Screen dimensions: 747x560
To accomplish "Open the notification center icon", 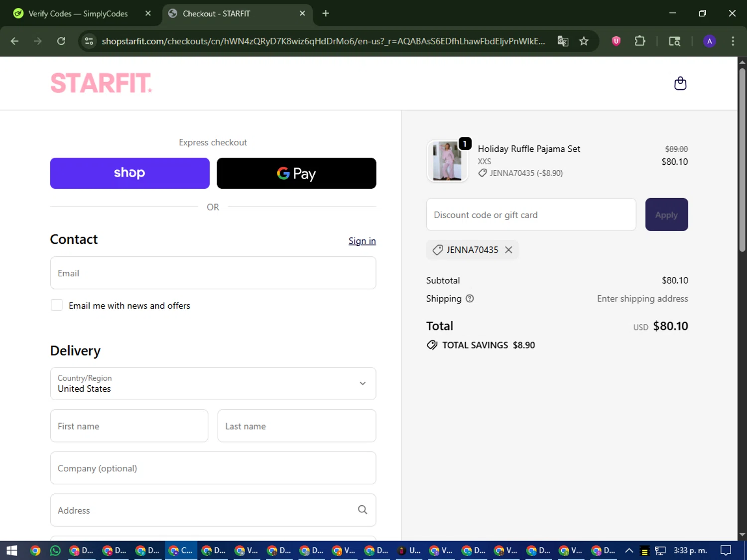I will (726, 551).
